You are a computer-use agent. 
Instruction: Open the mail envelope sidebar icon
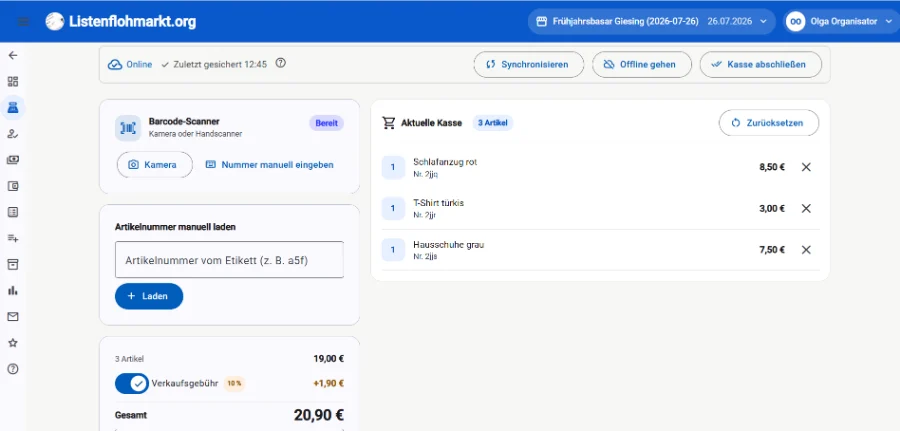pos(13,316)
